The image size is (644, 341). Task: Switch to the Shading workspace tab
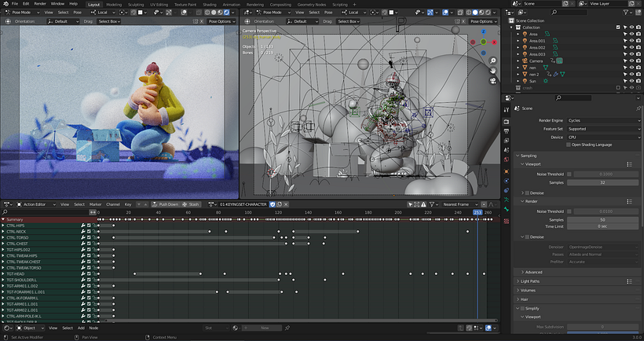[x=210, y=5]
